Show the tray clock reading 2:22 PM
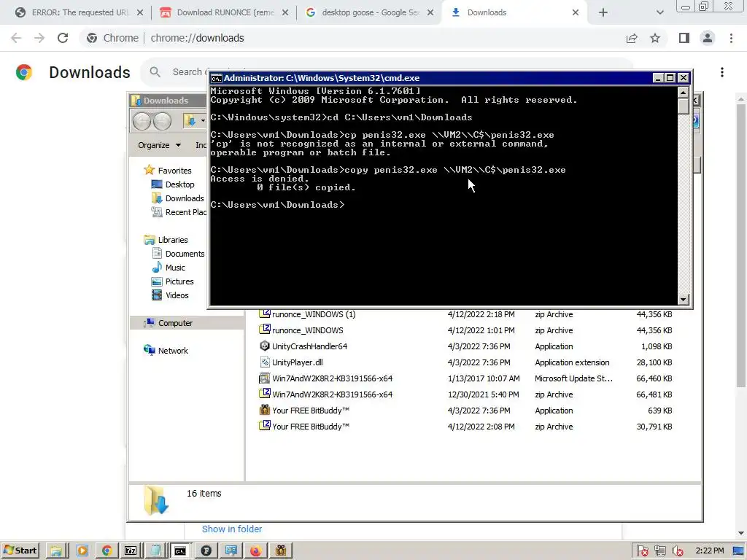Image resolution: width=747 pixels, height=560 pixels. click(709, 551)
